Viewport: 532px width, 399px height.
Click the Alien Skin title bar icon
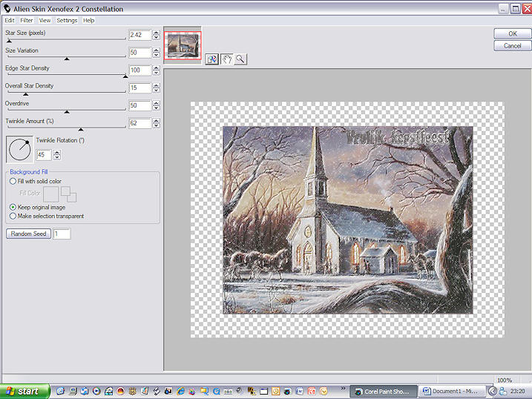7,8
